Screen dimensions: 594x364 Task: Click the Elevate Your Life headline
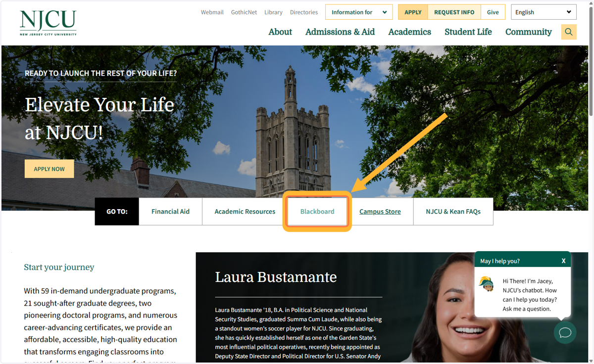pyautogui.click(x=99, y=119)
